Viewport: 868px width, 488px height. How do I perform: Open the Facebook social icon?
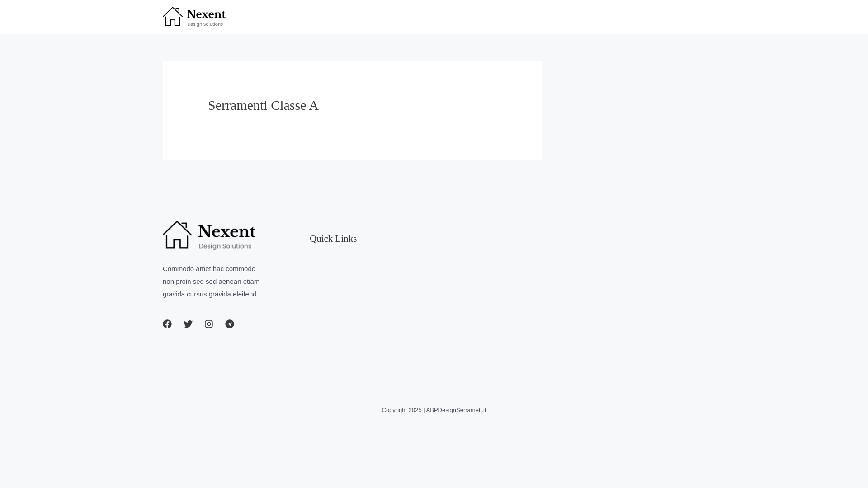point(167,324)
